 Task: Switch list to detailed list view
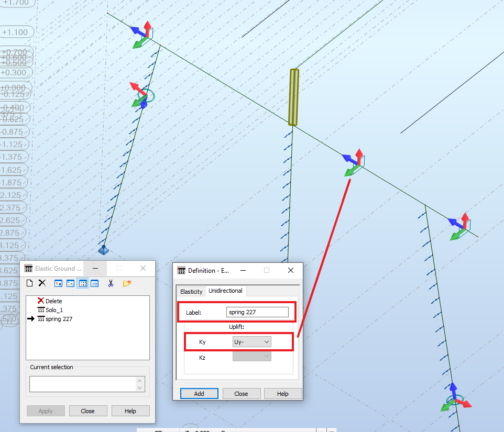(x=94, y=283)
